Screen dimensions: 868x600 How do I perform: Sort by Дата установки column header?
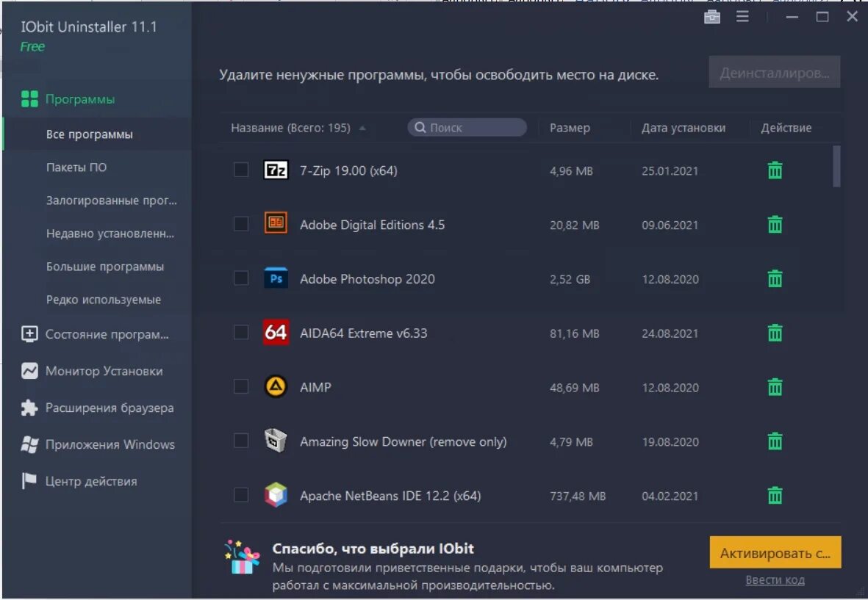click(683, 128)
